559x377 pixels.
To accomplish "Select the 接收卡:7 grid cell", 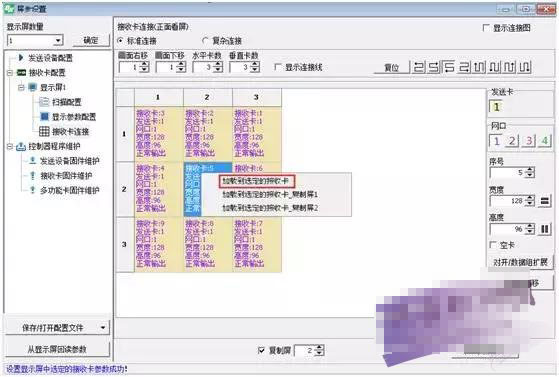I will (257, 244).
